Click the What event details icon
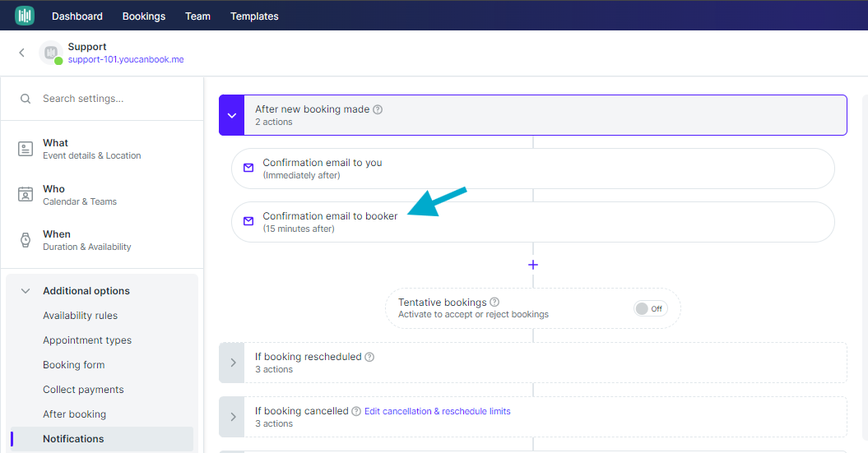 tap(26, 149)
